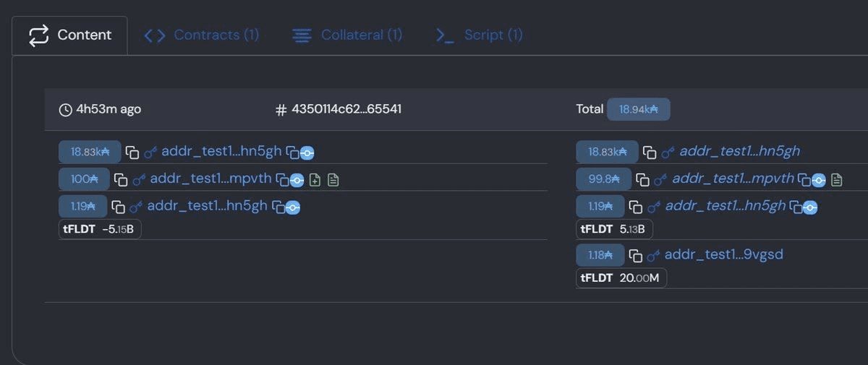Click the clock icon by 4h53m ago
Viewport: 868px width, 365px height.
click(65, 110)
